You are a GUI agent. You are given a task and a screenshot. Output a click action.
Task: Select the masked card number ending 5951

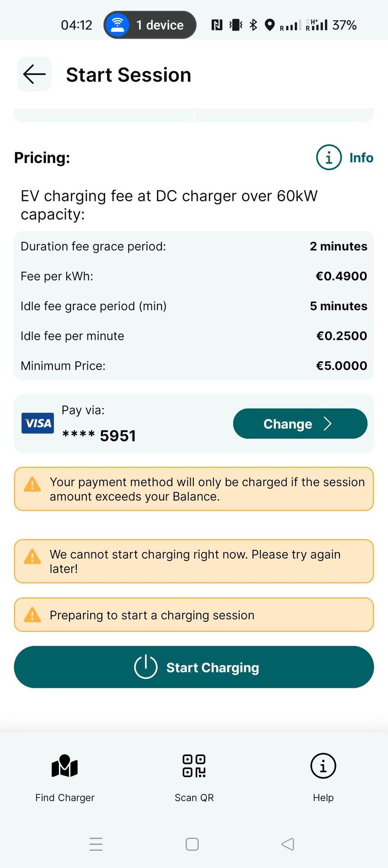click(x=99, y=435)
